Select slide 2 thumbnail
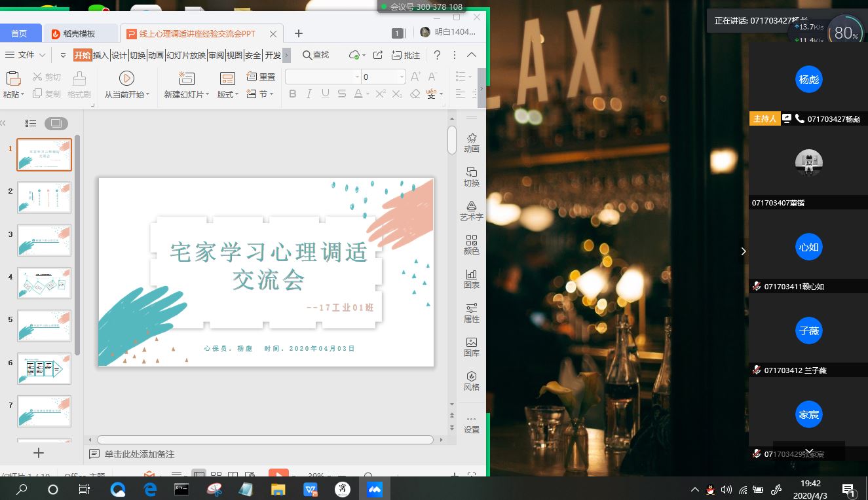 tap(44, 198)
